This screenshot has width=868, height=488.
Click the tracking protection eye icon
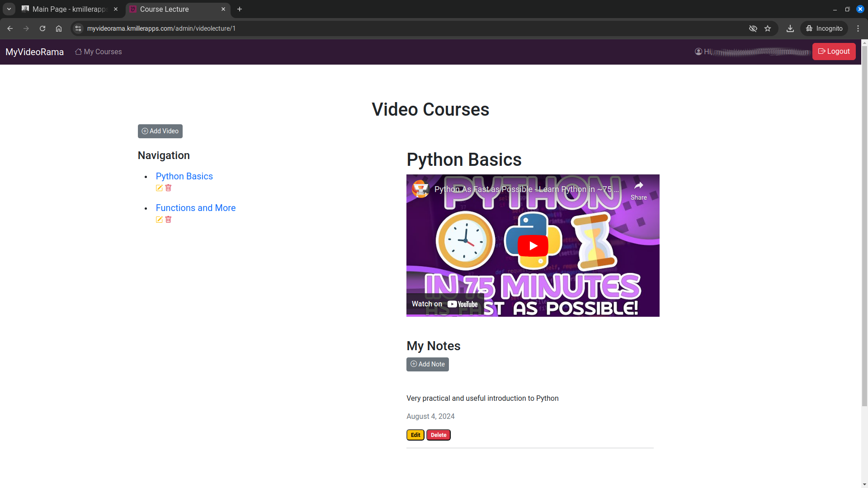point(753,28)
